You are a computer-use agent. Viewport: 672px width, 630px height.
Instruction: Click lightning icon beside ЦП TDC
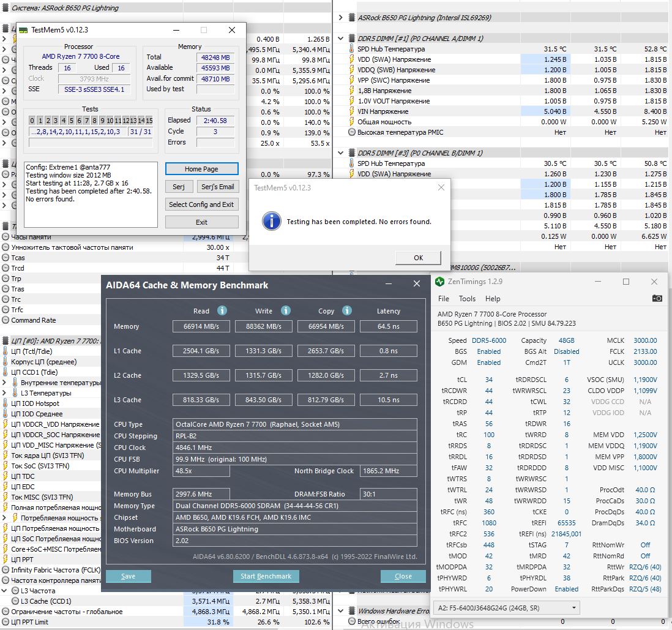point(5,476)
